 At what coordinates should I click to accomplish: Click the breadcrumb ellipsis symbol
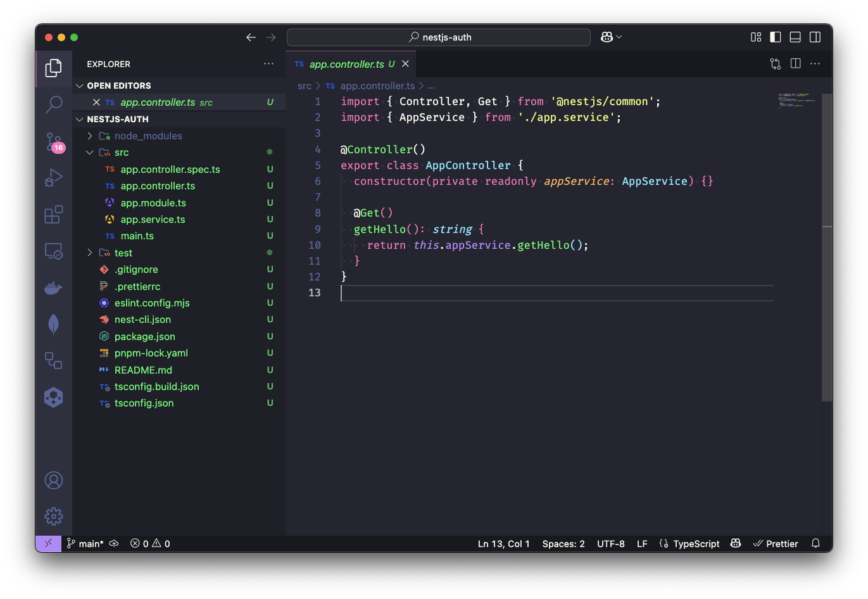431,86
